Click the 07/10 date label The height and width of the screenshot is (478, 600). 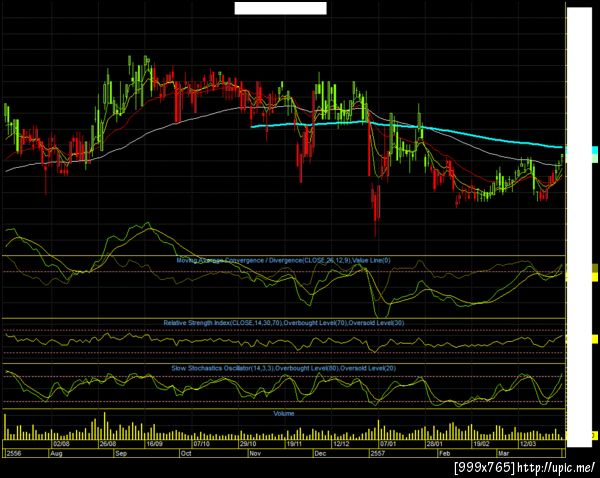tap(201, 444)
